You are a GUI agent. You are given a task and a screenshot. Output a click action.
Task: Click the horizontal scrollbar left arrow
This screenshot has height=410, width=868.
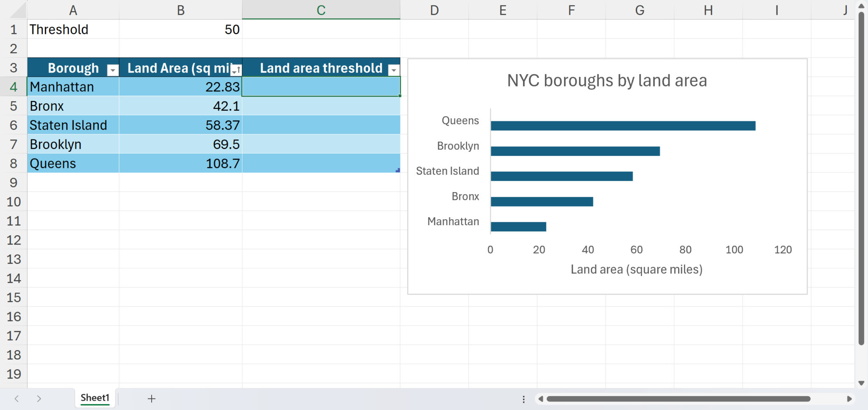point(540,399)
